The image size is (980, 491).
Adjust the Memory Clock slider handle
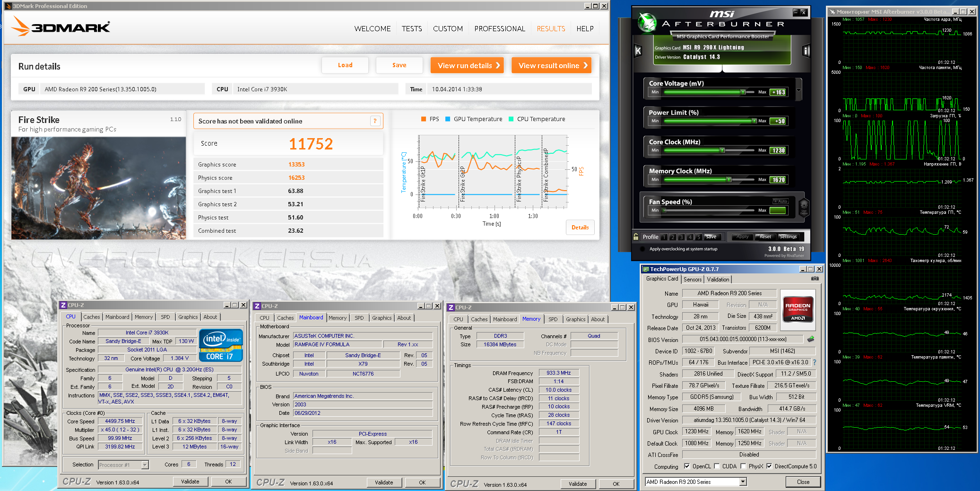coord(728,179)
